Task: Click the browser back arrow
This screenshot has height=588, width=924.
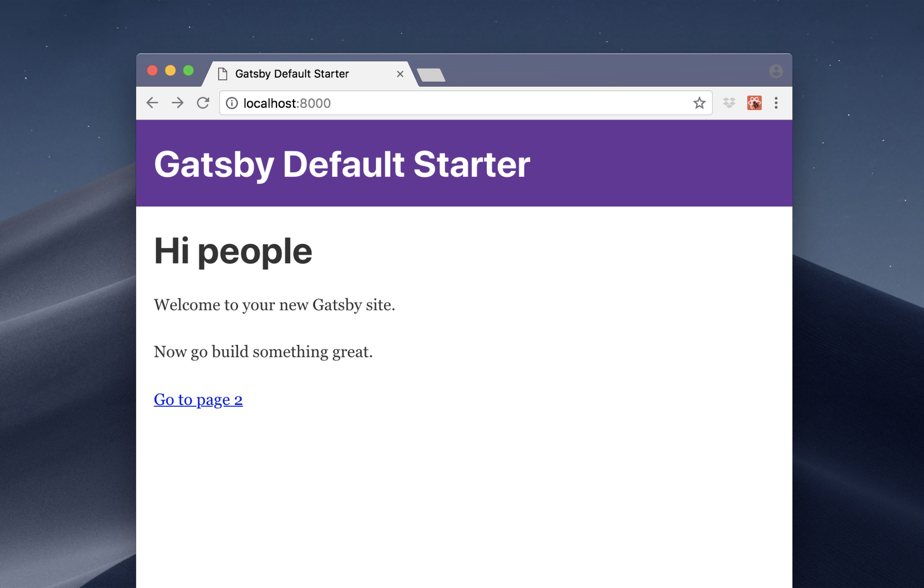Action: tap(152, 103)
